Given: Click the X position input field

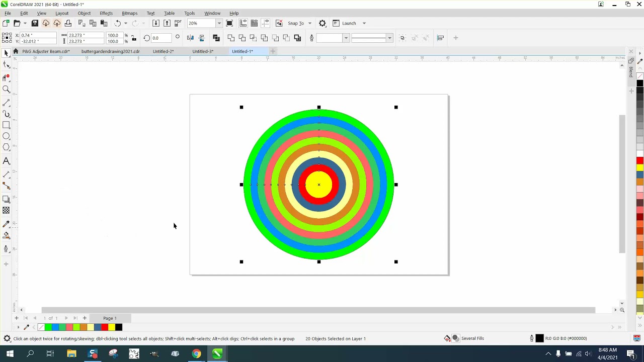Looking at the screenshot, I should (38, 35).
